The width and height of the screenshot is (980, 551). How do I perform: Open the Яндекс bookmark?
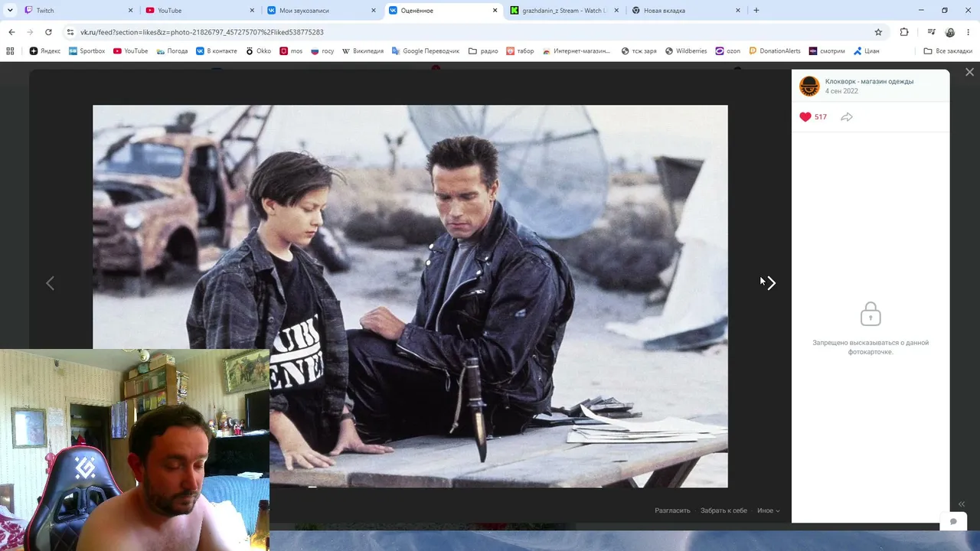[45, 51]
